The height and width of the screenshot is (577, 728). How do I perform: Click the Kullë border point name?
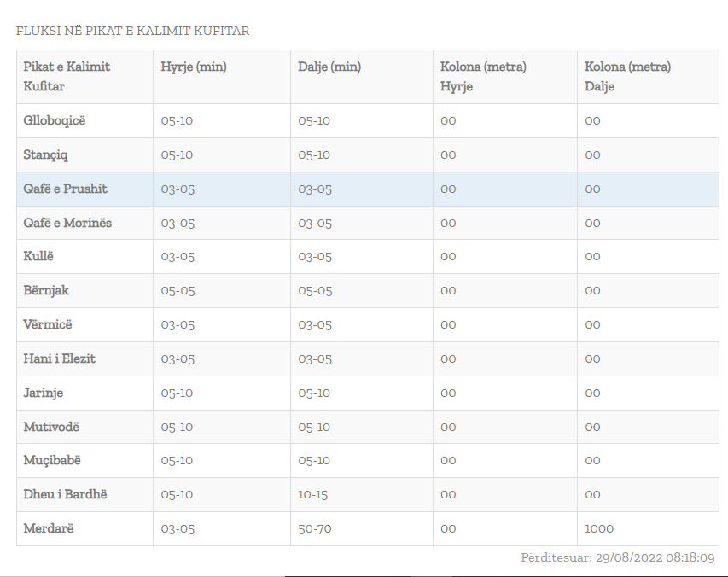pyautogui.click(x=38, y=256)
